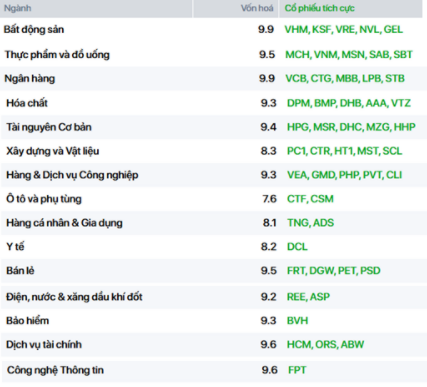Select the Thực phẩm và đồ uống label
Screen dimensions: 427x387
(57, 54)
